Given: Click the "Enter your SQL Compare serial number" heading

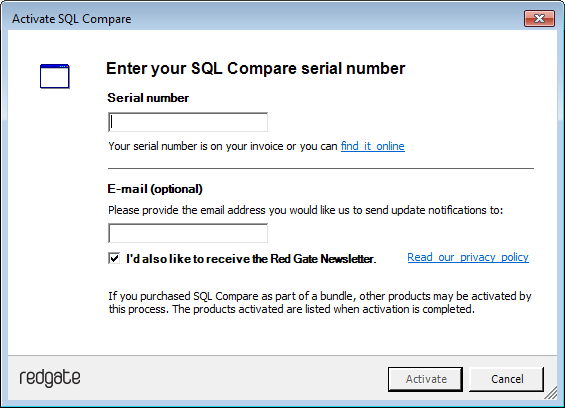Looking at the screenshot, I should click(255, 68).
